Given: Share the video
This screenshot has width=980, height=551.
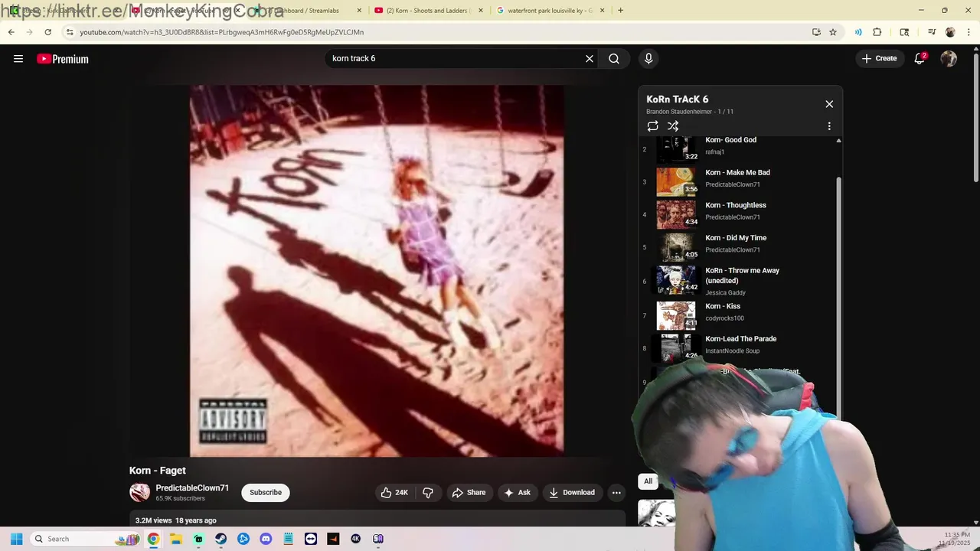Looking at the screenshot, I should tap(469, 493).
